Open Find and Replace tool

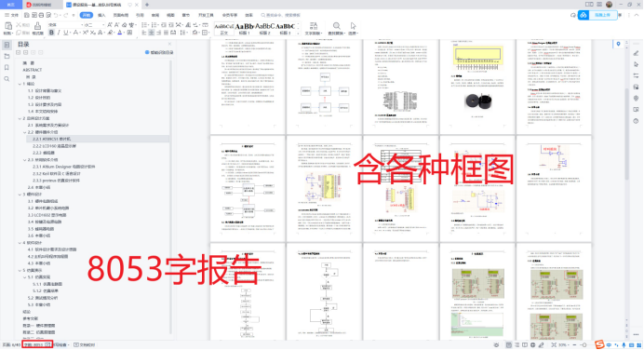[x=336, y=28]
